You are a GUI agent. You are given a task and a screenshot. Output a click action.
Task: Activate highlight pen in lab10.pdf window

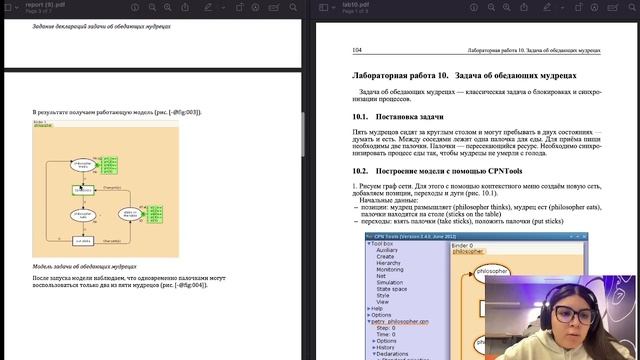coord(547,7)
